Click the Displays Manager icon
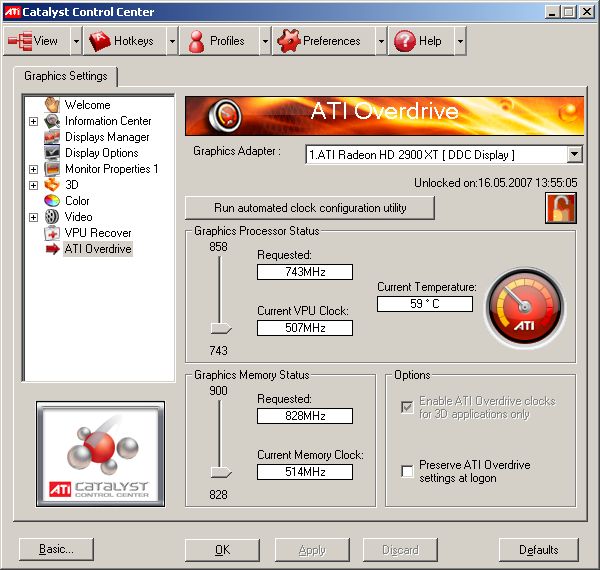Screen dimensions: 600x570 (x=52, y=137)
